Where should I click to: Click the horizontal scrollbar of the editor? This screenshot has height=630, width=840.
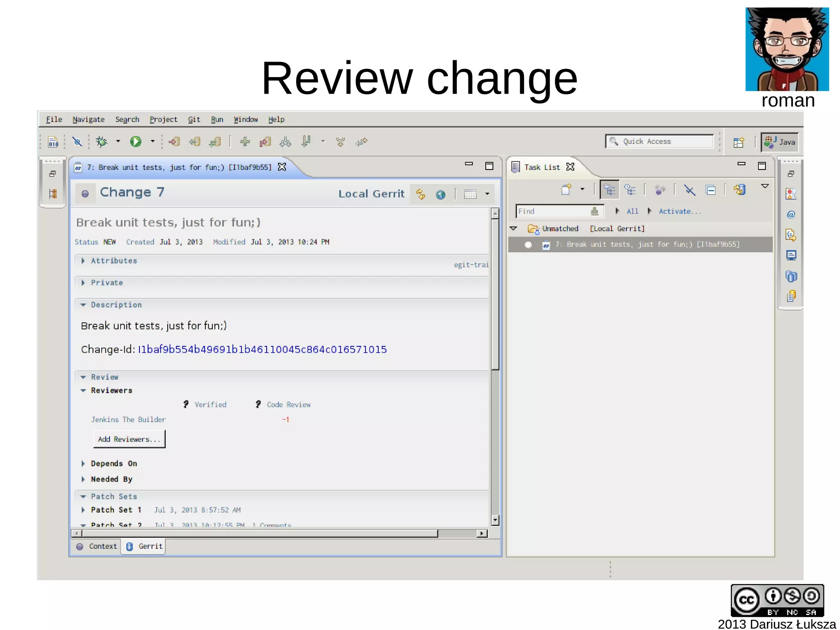(x=259, y=533)
